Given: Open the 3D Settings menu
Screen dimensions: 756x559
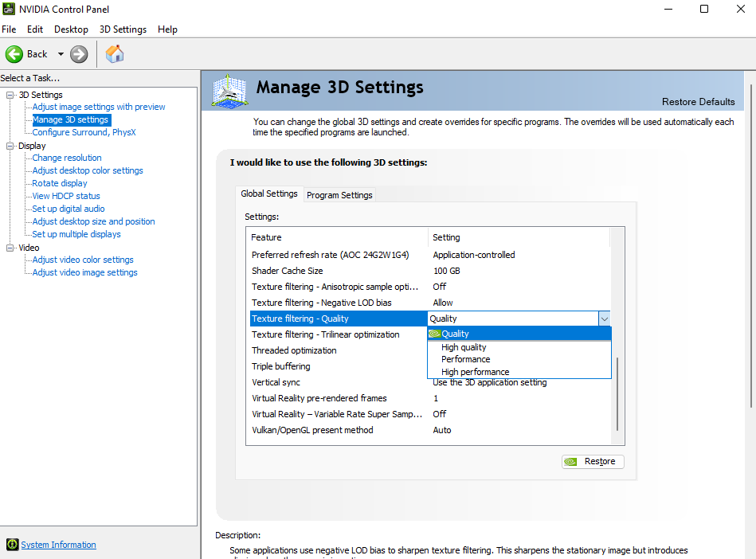Looking at the screenshot, I should 123,29.
